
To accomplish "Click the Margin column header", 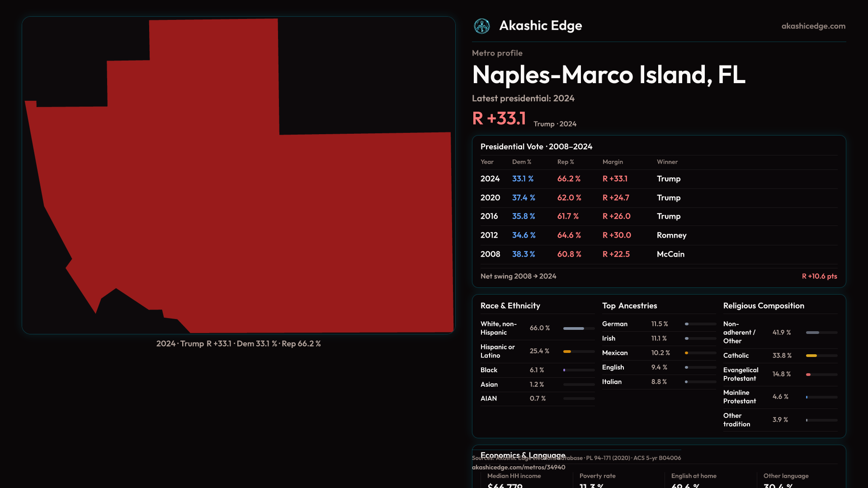I will click(x=613, y=162).
